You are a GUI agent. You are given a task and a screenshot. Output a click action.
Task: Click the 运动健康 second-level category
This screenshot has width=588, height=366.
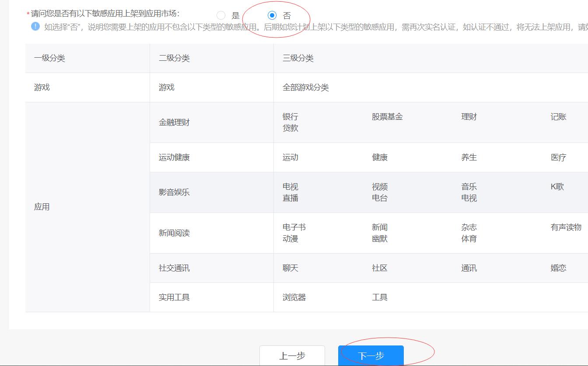(174, 157)
